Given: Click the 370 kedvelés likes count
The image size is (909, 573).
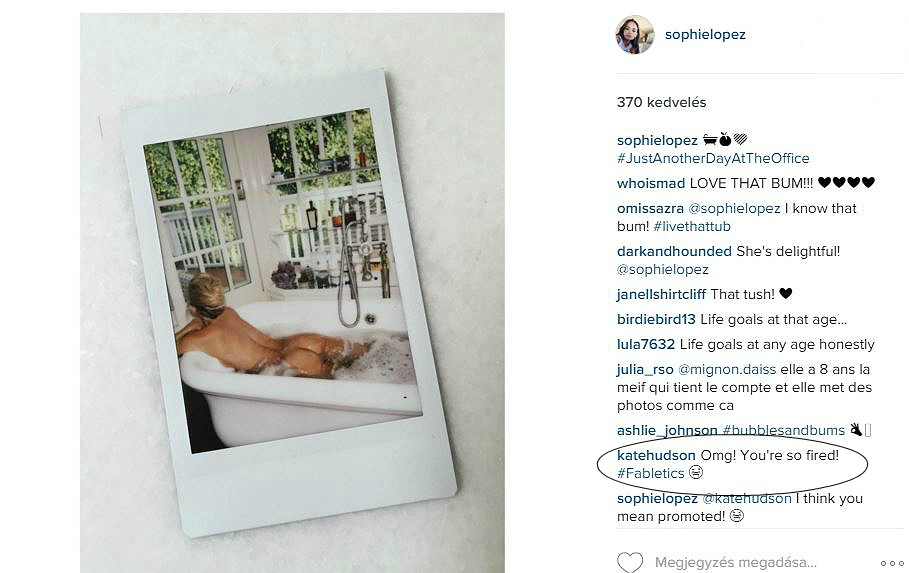Looking at the screenshot, I should [661, 103].
